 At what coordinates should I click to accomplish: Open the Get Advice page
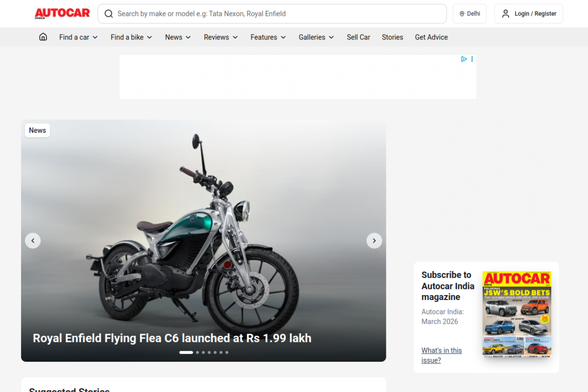click(431, 37)
